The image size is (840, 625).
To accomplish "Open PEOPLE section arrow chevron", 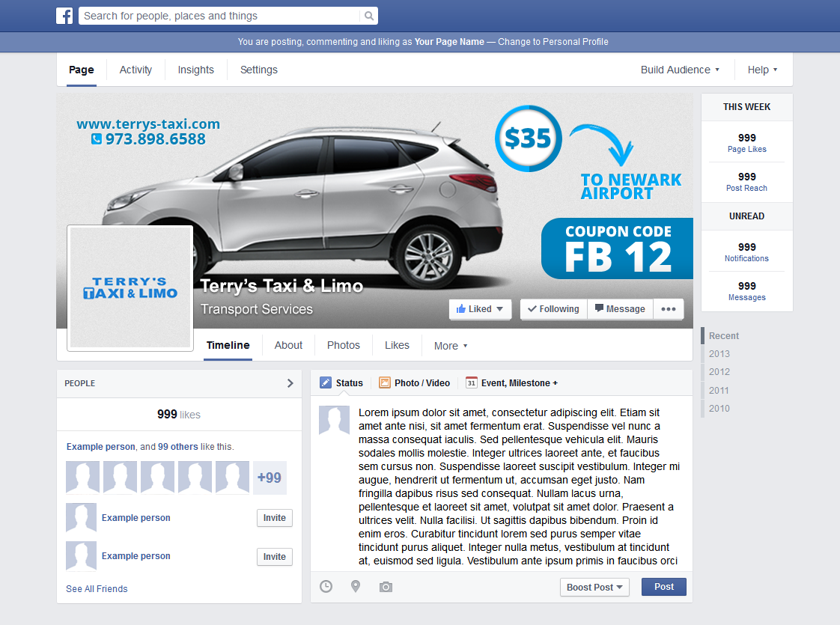I will point(290,383).
